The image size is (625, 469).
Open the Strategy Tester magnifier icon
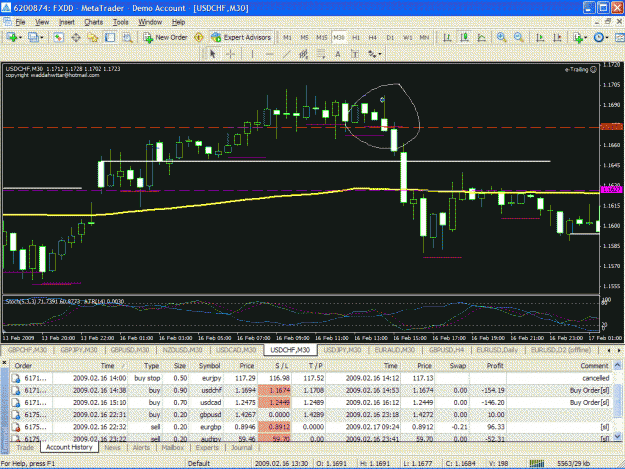[x=127, y=37]
